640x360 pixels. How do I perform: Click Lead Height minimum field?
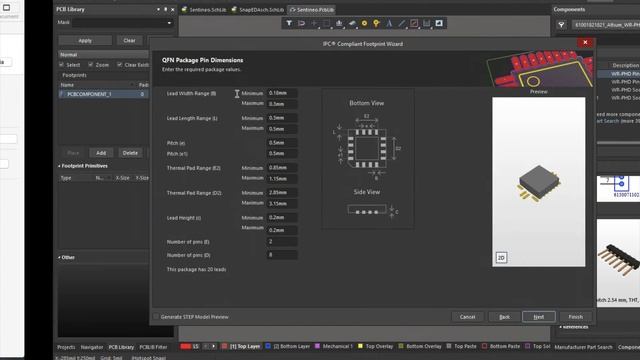[x=282, y=218]
